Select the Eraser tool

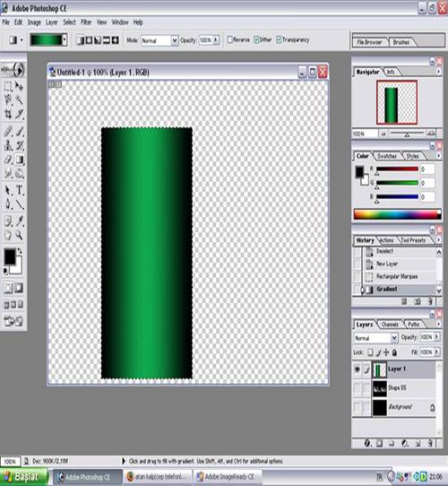[x=8, y=160]
